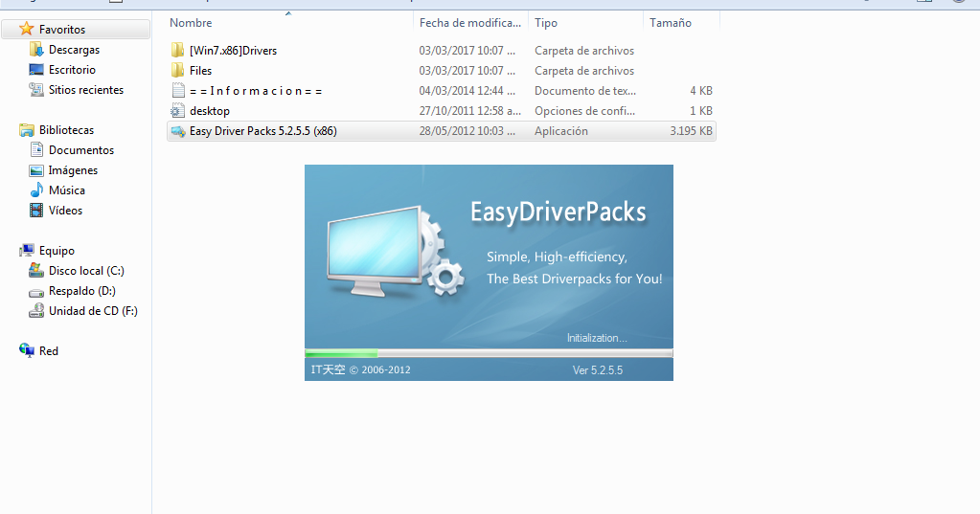Click the 27/10/2011 12:58 date cell
This screenshot has height=514, width=980.
[469, 110]
